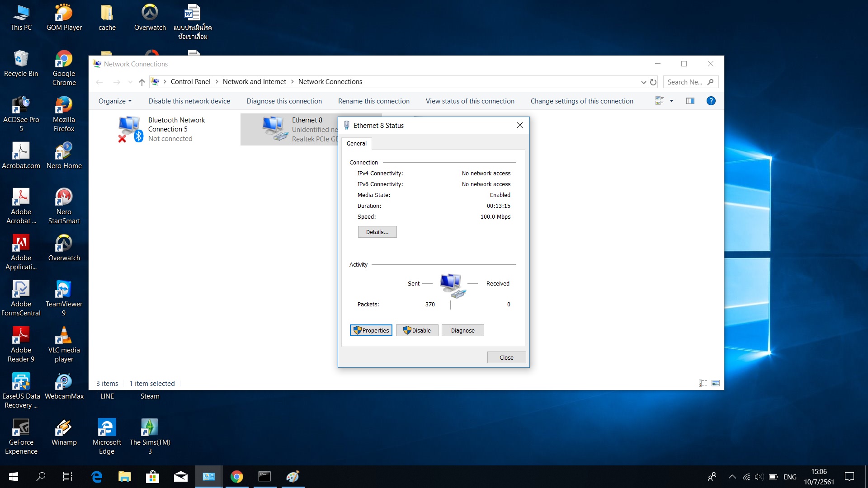The width and height of the screenshot is (868, 488).
Task: Open Details for the Ethernet 8 connection
Action: point(377,231)
